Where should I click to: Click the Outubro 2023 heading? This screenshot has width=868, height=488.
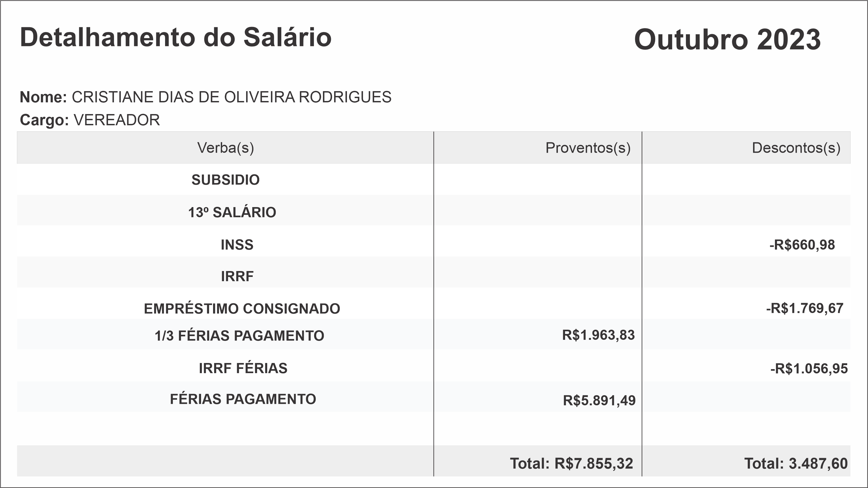coord(727,40)
